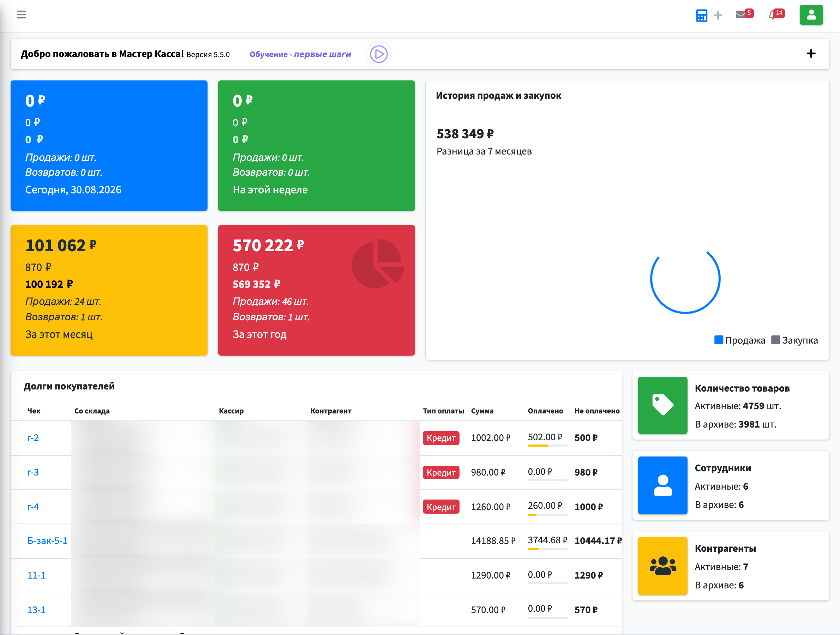Click the yellow contractors group icon
The image size is (840, 635).
(x=663, y=566)
